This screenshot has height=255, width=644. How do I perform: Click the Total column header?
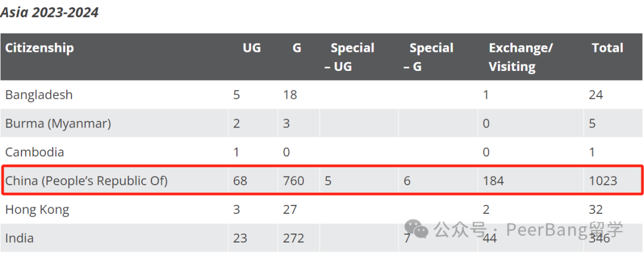608,48
